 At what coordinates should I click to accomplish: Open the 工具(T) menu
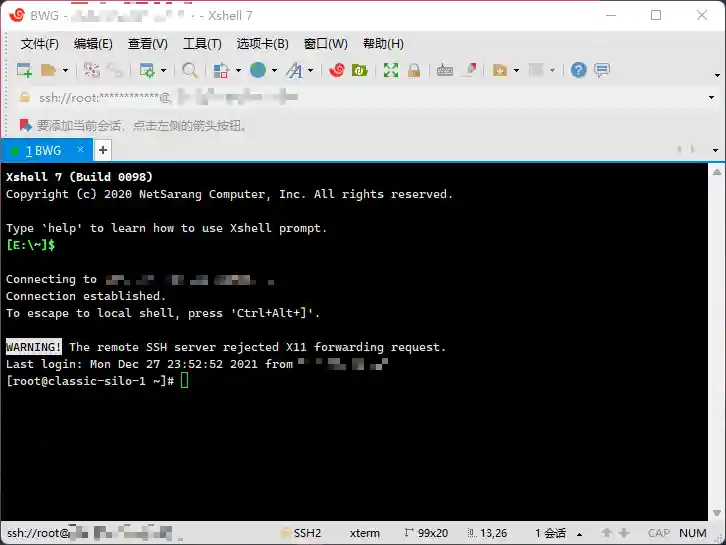[202, 44]
